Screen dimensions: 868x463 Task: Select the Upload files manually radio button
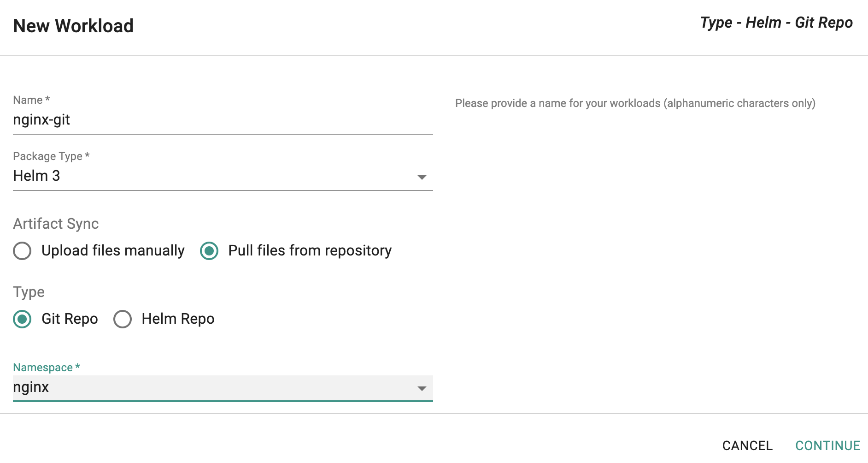(x=22, y=251)
